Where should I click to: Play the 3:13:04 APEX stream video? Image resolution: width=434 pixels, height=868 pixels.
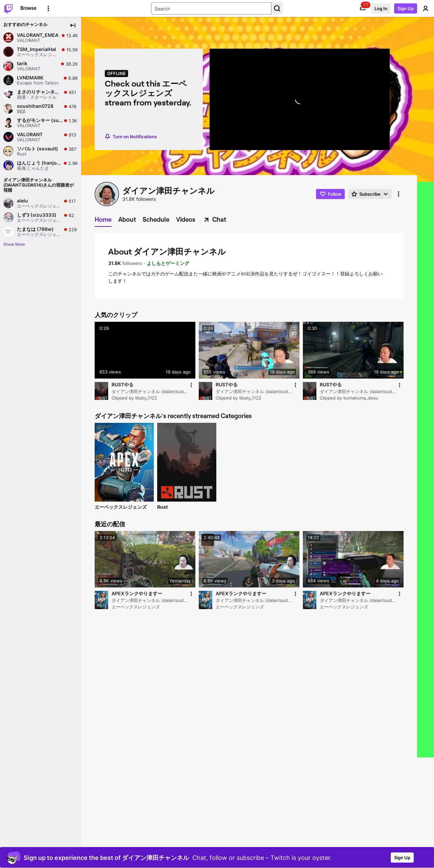pyautogui.click(x=145, y=559)
